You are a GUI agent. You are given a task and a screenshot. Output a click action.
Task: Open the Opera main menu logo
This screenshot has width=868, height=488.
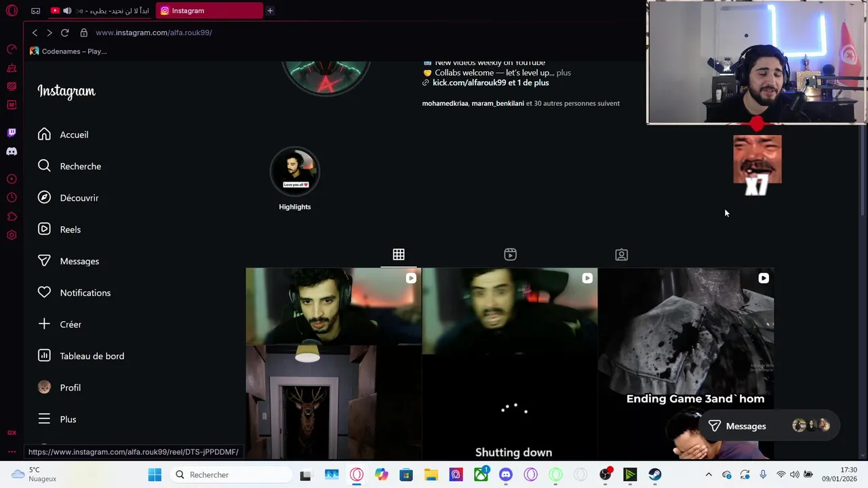point(12,11)
